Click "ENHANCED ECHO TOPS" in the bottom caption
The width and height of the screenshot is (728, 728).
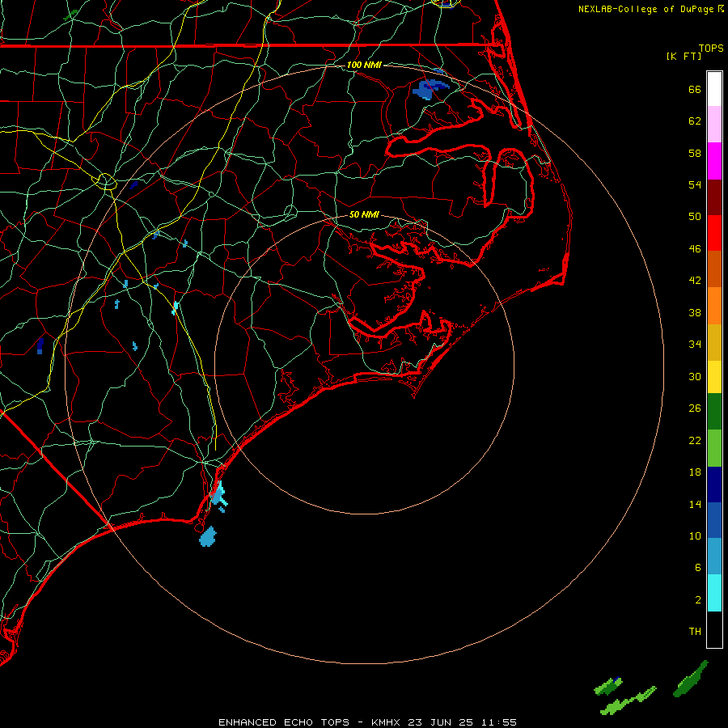[x=284, y=722]
